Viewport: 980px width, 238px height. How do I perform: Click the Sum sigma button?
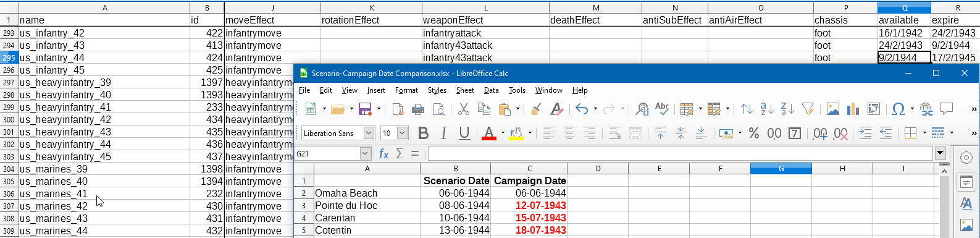coord(400,153)
